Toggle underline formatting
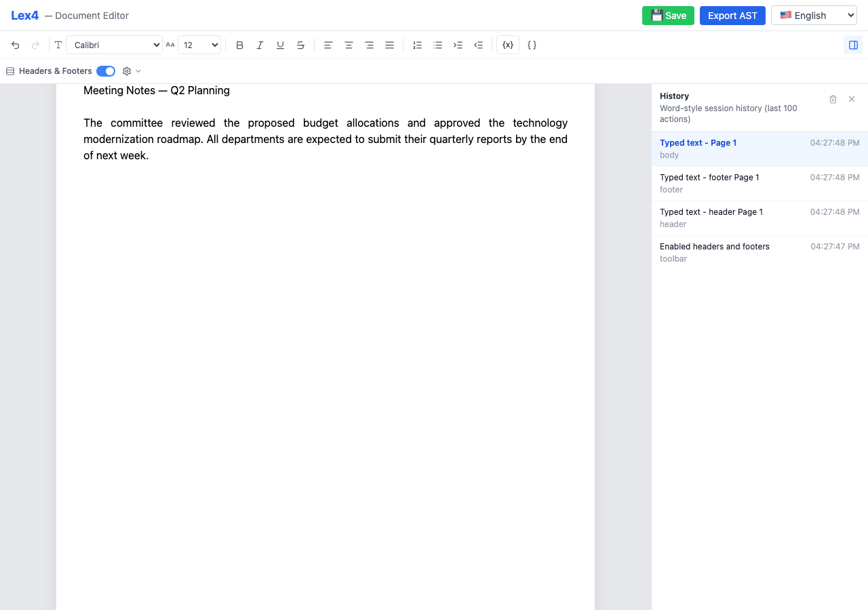 pos(280,45)
